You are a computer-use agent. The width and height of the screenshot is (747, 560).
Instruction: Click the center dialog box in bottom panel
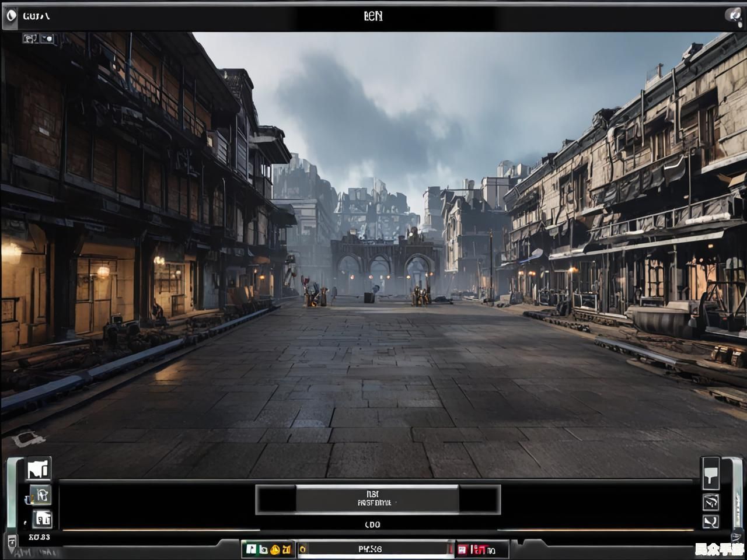pos(378,499)
